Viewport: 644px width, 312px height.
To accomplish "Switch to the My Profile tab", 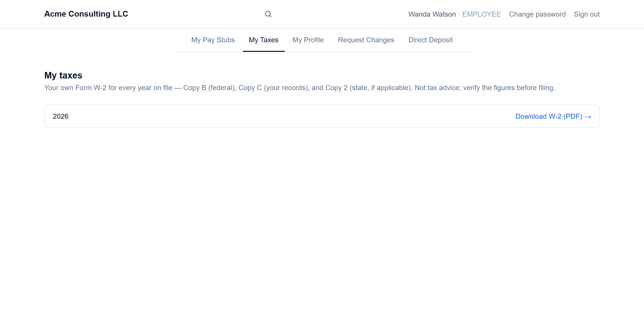I will click(308, 40).
